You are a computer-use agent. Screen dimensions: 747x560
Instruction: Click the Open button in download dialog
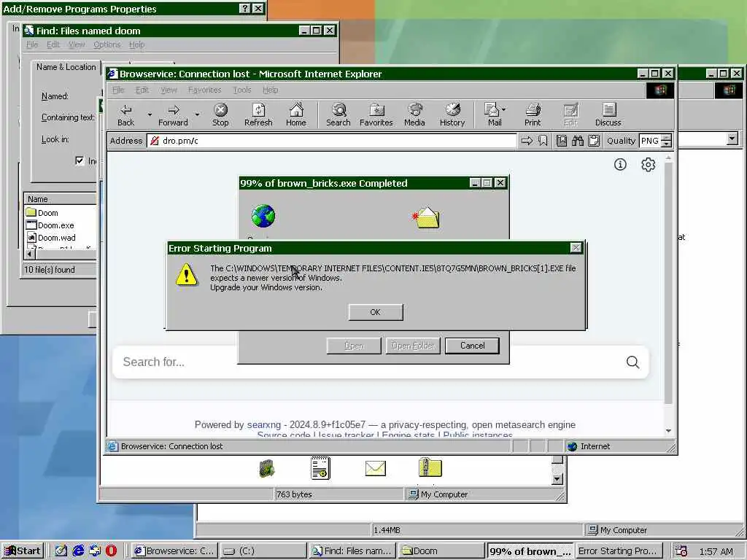click(x=354, y=346)
